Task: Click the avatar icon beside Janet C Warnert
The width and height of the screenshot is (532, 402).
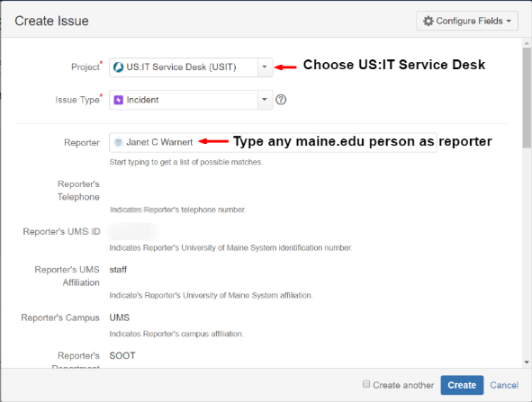Action: [x=119, y=142]
